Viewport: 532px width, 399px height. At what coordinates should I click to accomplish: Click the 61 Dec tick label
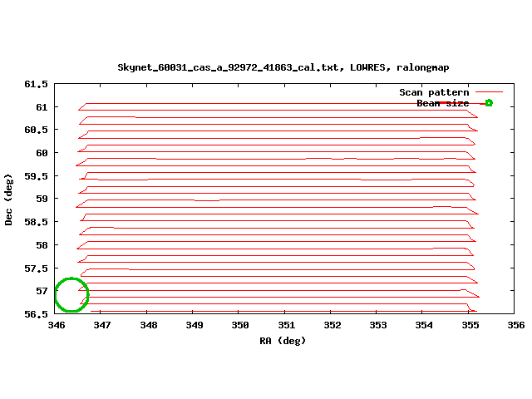click(x=42, y=107)
